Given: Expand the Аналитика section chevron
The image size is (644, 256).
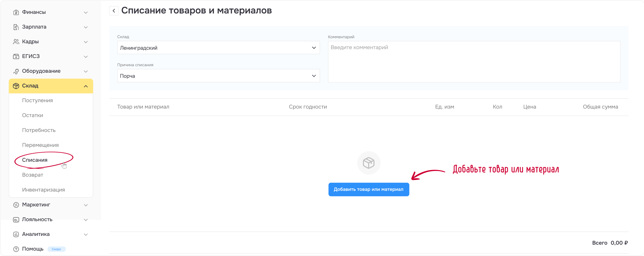Looking at the screenshot, I should tap(86, 234).
